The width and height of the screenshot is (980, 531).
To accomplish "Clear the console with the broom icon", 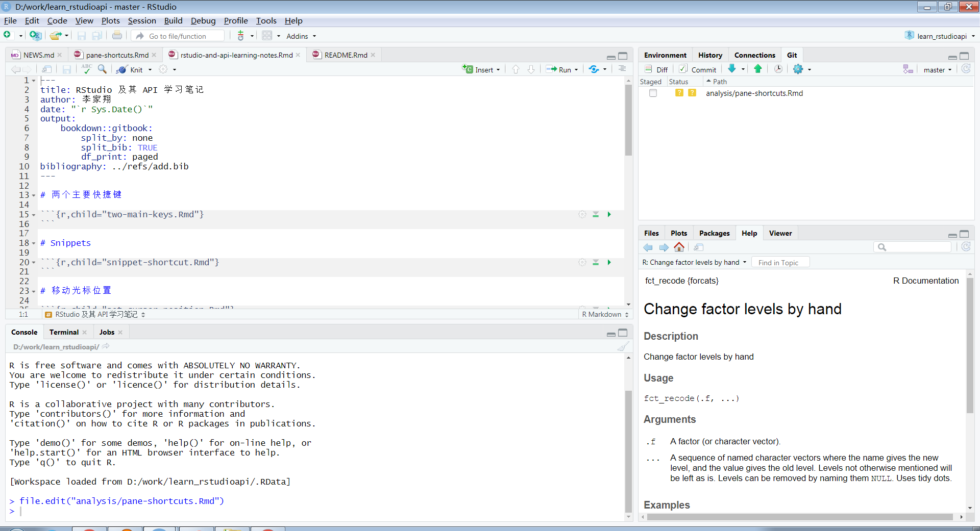I will coord(623,347).
